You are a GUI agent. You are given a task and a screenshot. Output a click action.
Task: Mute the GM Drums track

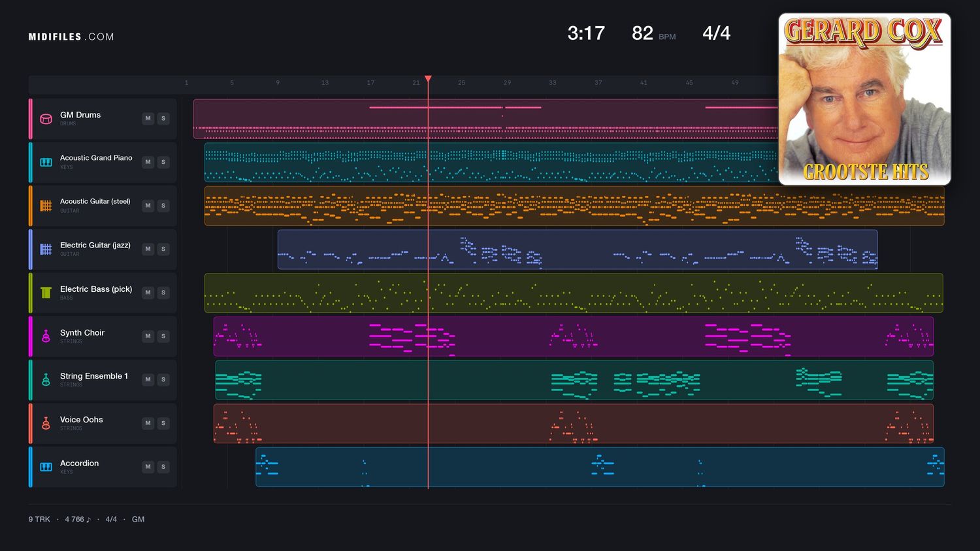[148, 118]
